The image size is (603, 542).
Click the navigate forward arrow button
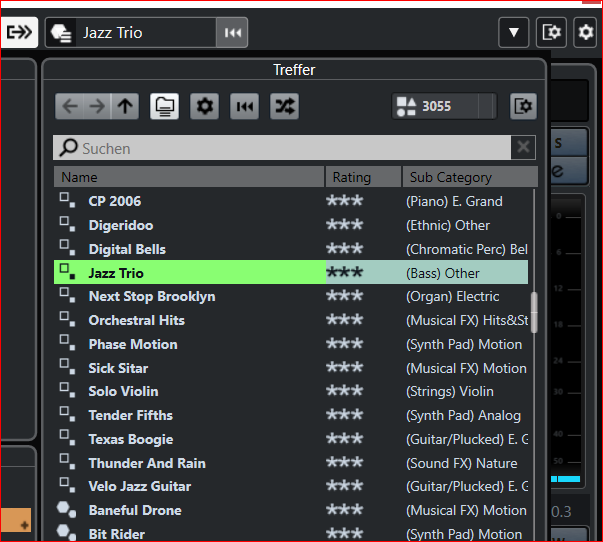[x=97, y=106]
